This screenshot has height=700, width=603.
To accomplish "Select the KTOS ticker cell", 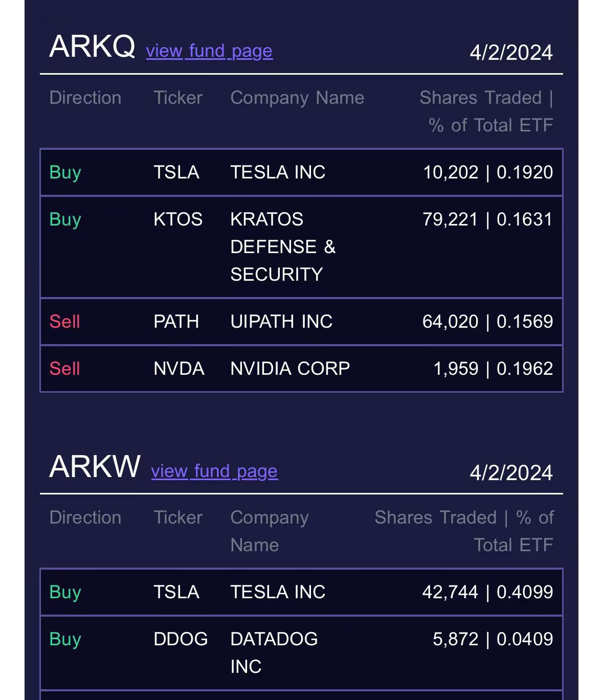I will coord(178,219).
